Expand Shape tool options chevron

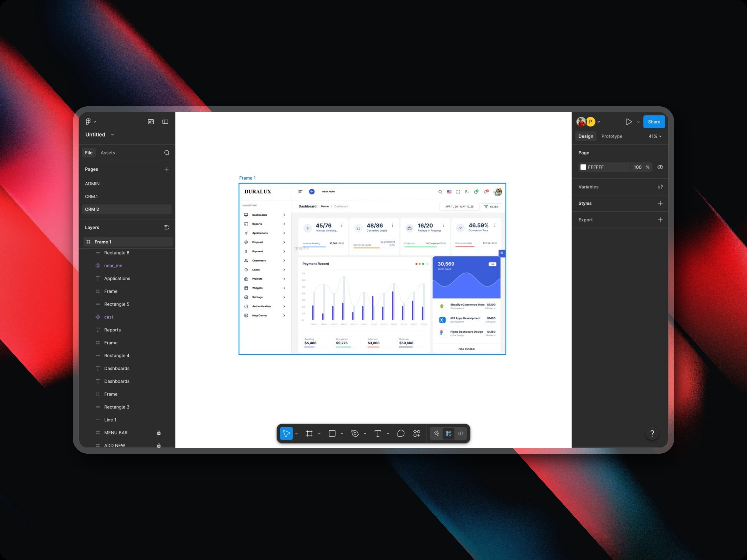[x=342, y=434]
